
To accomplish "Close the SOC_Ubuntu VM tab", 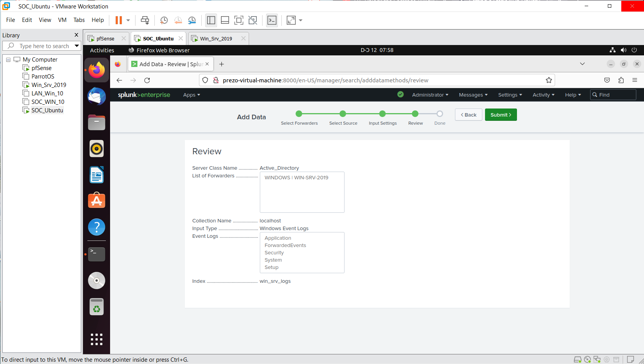I will point(181,38).
